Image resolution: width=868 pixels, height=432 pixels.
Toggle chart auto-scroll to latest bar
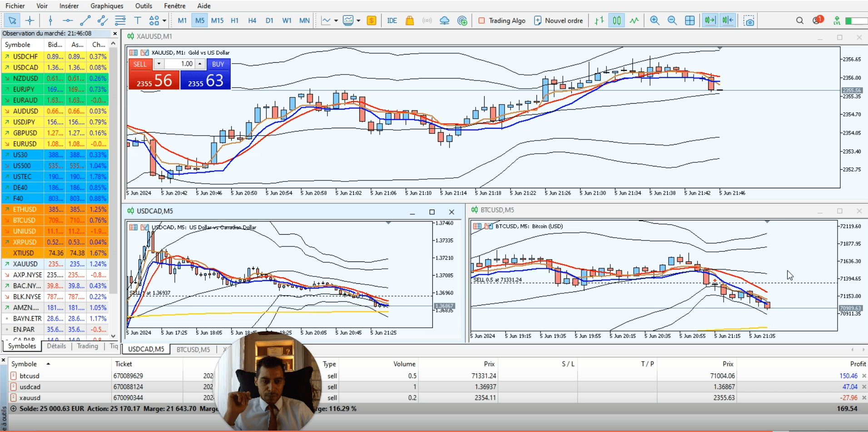click(709, 20)
